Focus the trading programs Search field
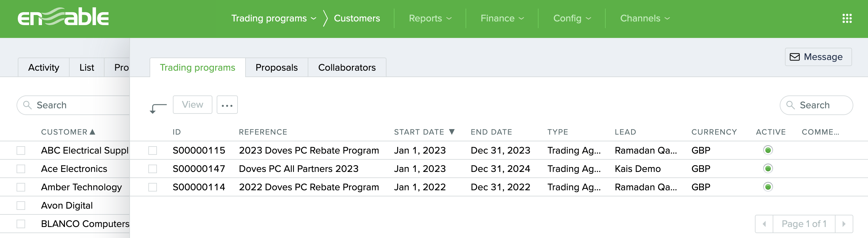Image resolution: width=868 pixels, height=238 pixels. tap(816, 105)
